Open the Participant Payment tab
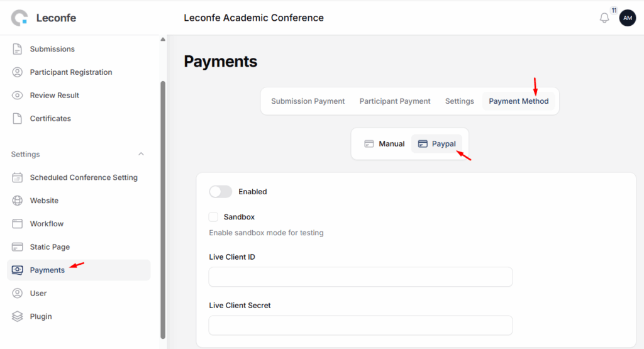644x349 pixels. coord(395,101)
